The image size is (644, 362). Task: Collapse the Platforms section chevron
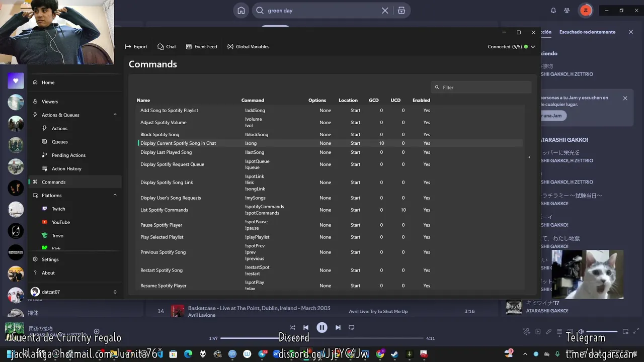(x=115, y=195)
